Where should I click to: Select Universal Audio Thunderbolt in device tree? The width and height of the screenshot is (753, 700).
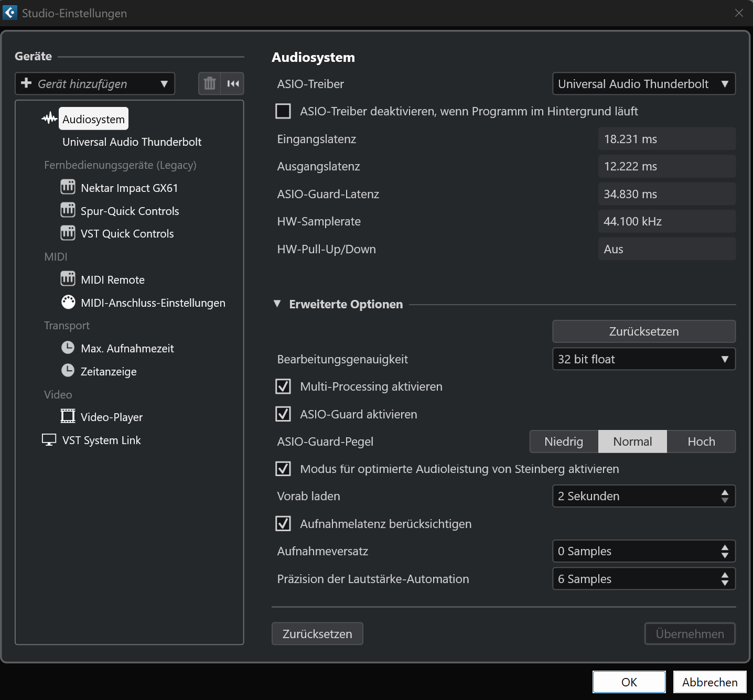tap(132, 142)
